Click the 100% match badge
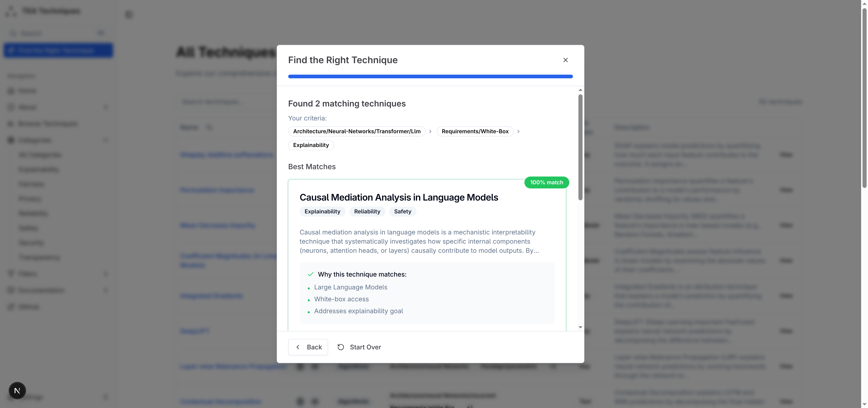The height and width of the screenshot is (408, 868). [546, 182]
